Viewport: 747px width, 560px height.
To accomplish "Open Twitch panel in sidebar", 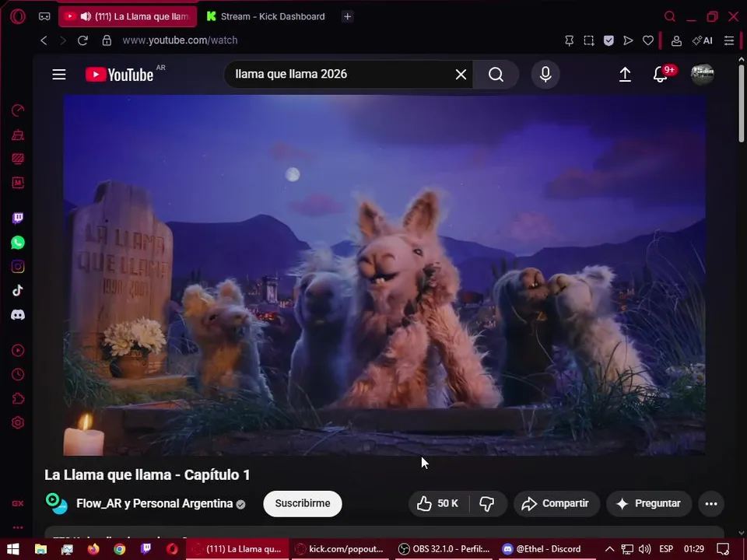I will pyautogui.click(x=18, y=218).
